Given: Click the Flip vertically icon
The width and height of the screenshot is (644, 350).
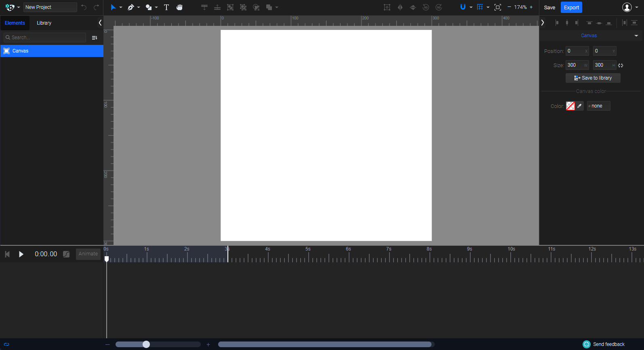Looking at the screenshot, I should [413, 7].
